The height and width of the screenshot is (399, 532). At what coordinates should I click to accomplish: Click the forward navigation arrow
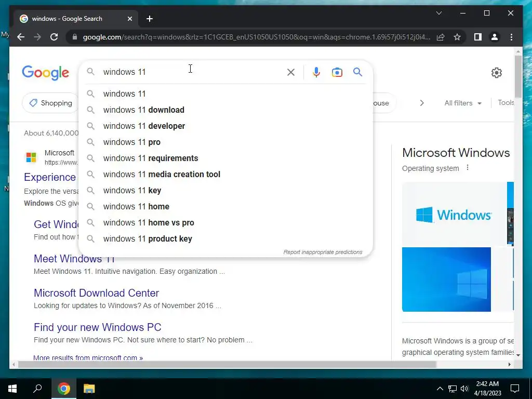coord(37,37)
